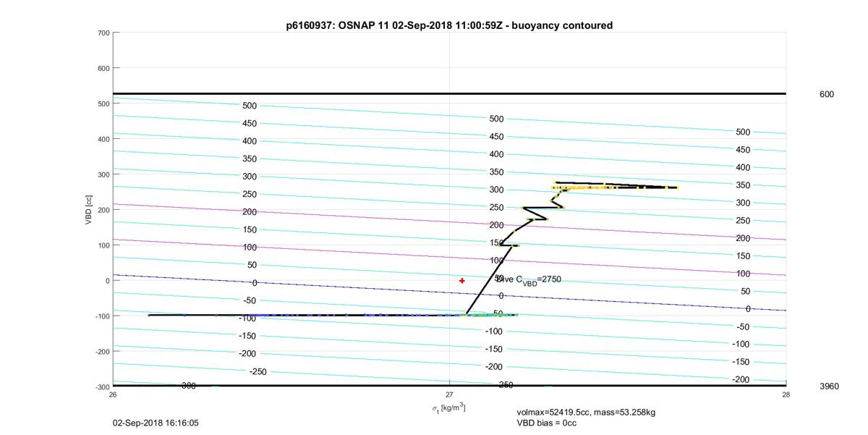This screenshot has height=435, width=868.
Task: Click the x-axis tick label '26'
Action: 113,394
